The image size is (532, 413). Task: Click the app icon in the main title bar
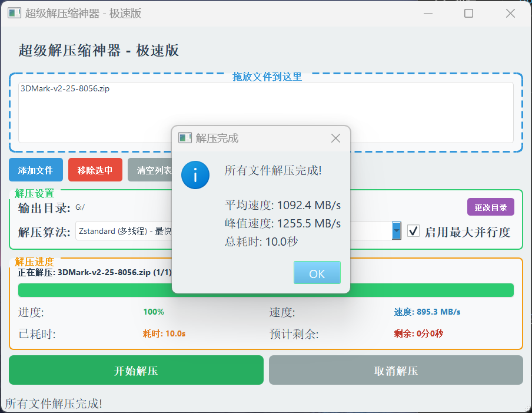click(x=14, y=12)
